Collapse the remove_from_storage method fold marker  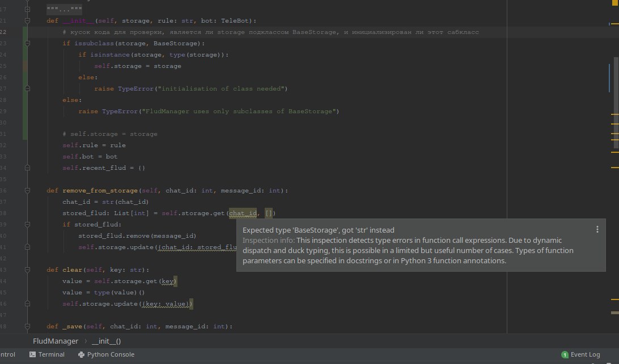coord(27,190)
